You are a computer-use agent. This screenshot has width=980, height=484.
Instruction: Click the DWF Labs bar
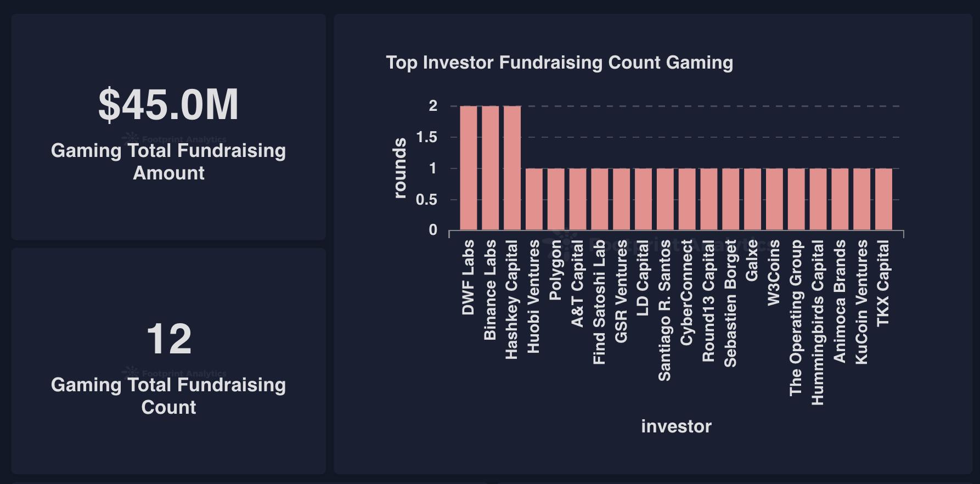click(x=469, y=168)
